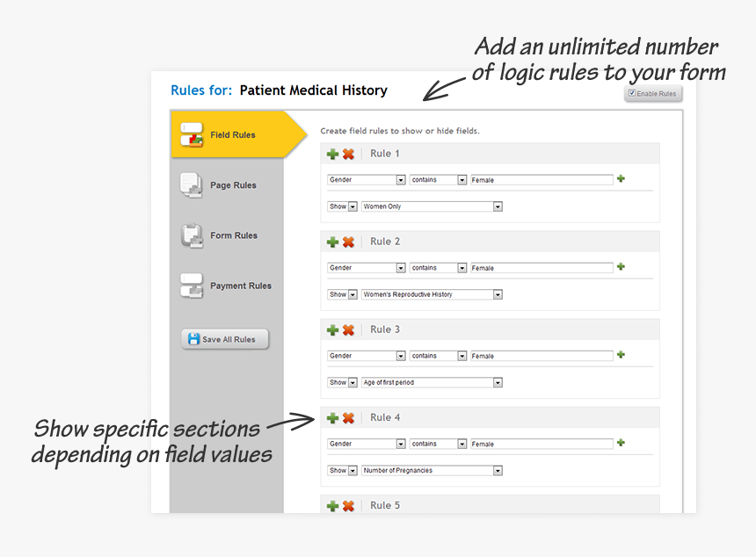The image size is (756, 557).
Task: Click the green plus icon on Rule 1
Action: tap(332, 154)
